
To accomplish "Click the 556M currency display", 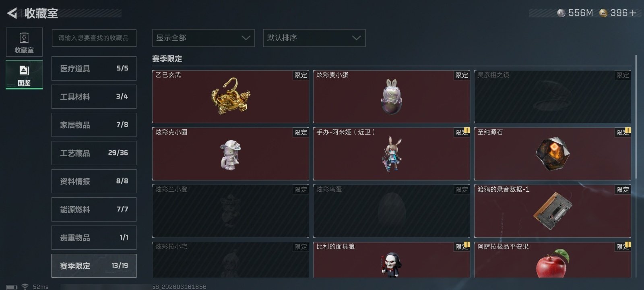I will coord(575,13).
